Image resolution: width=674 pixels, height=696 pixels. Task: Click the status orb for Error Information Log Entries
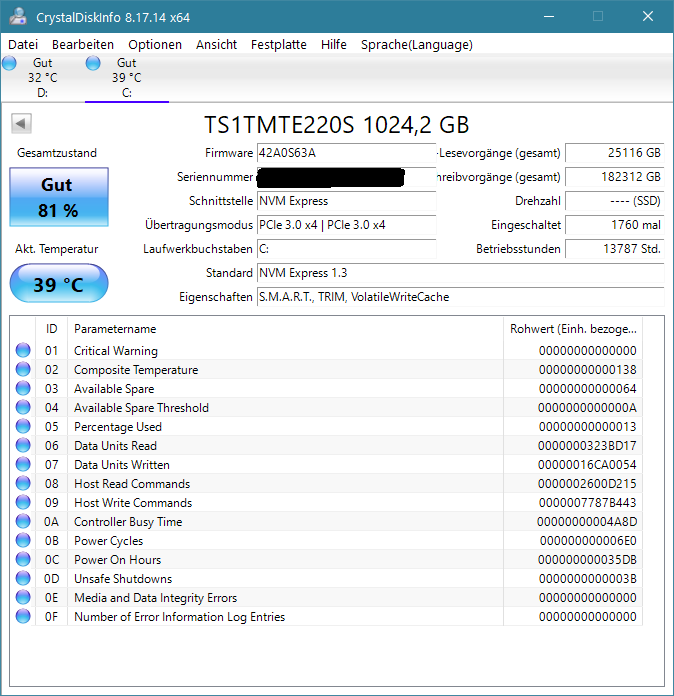click(23, 616)
